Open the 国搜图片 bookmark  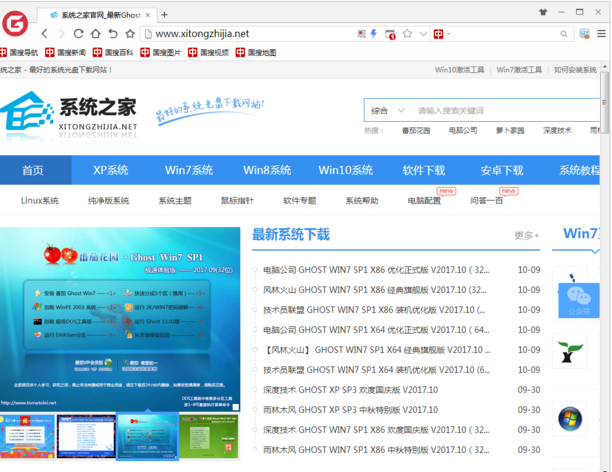160,52
